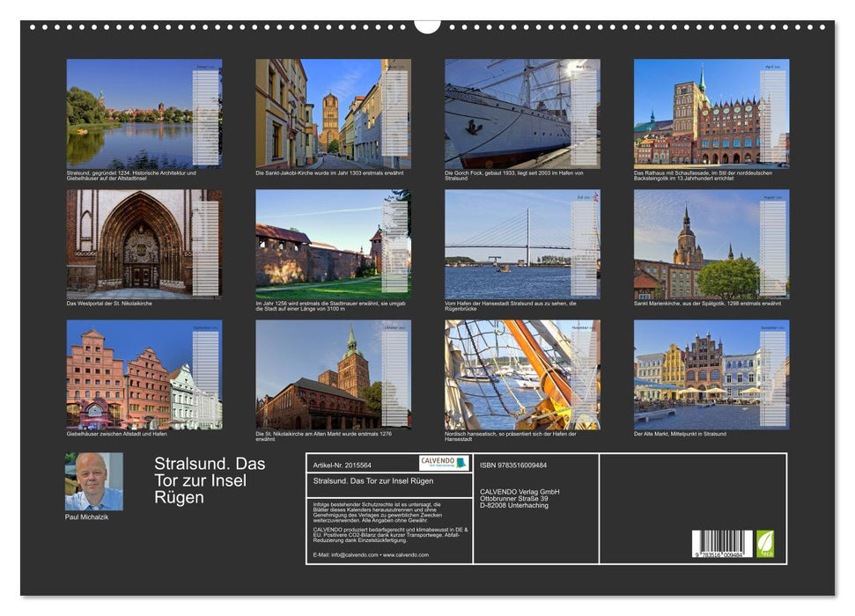Click the green eco leaf certification logo
The width and height of the screenshot is (855, 616).
pyautogui.click(x=765, y=544)
